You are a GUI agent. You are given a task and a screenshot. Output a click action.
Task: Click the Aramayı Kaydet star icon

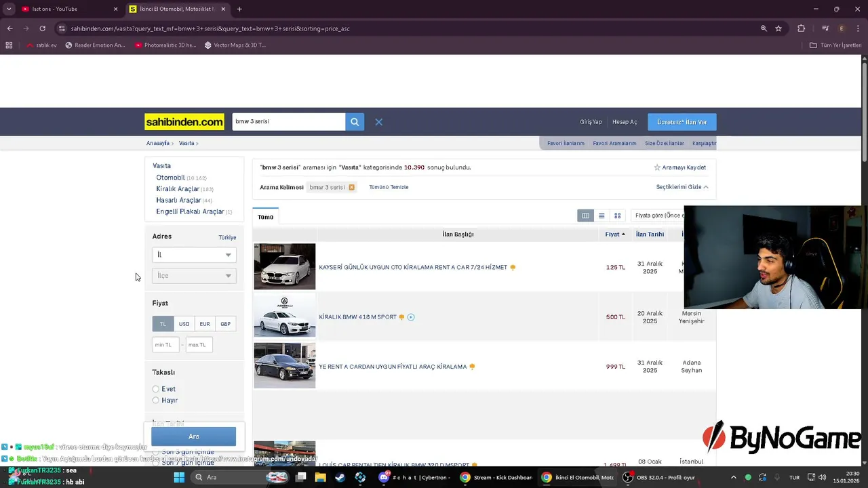coord(657,167)
